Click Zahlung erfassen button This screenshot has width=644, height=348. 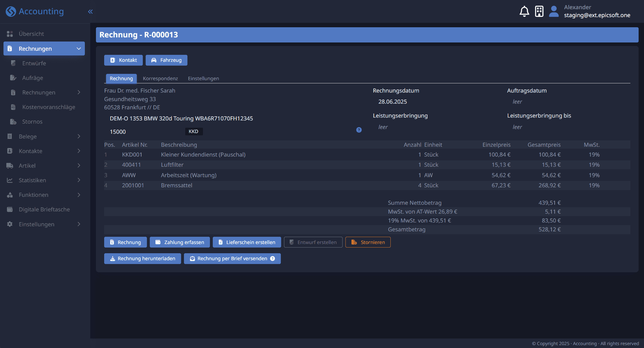point(180,242)
